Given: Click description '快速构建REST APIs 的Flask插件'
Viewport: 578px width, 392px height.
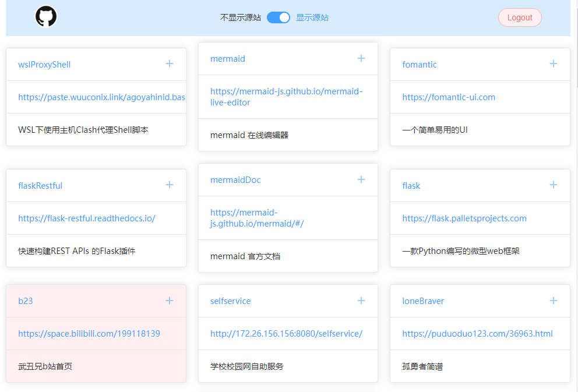Looking at the screenshot, I should pyautogui.click(x=77, y=251).
